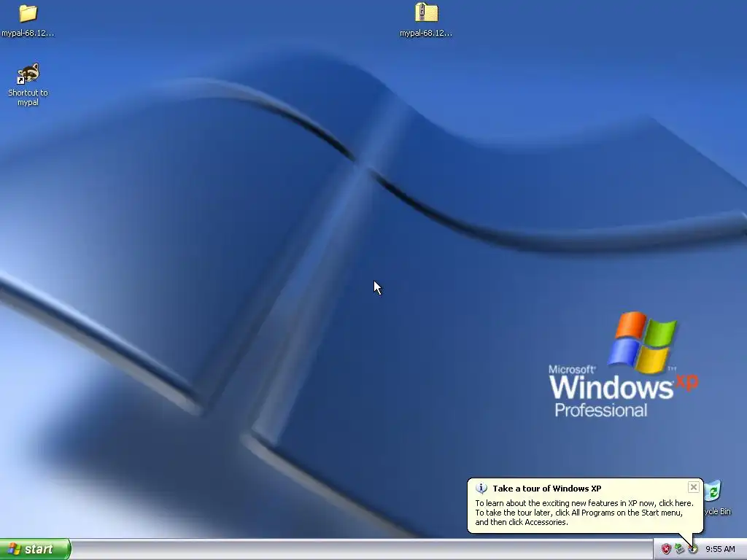Select the mypal-68.12 folder icon on the desktop

[28, 13]
